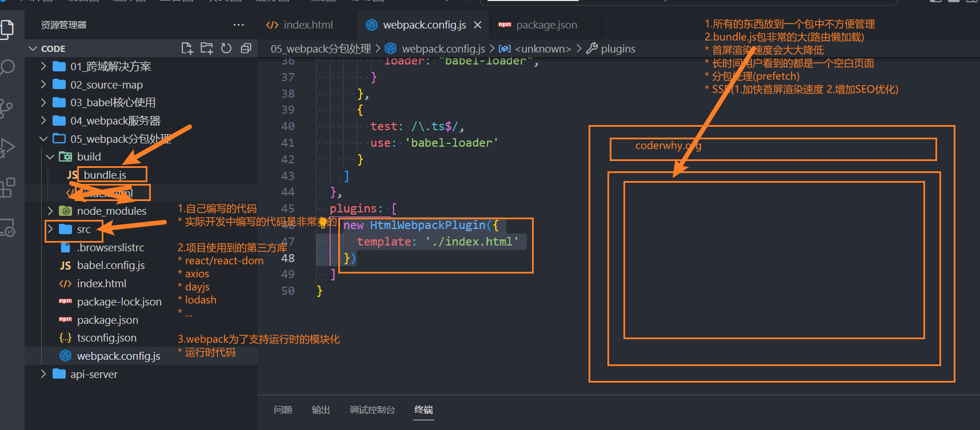Click the plugins breadcrumb segment
The height and width of the screenshot is (430, 980).
pyautogui.click(x=618, y=49)
